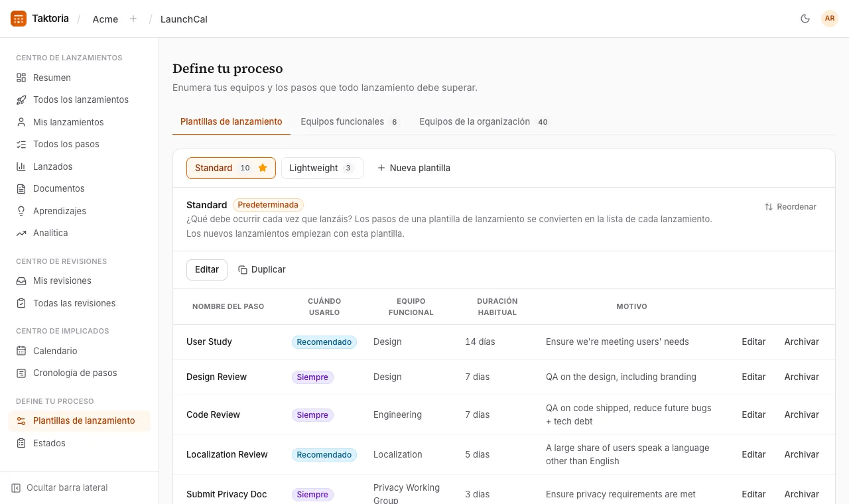Open Todas las revisiones
Image resolution: width=849 pixels, height=504 pixels.
click(80, 303)
